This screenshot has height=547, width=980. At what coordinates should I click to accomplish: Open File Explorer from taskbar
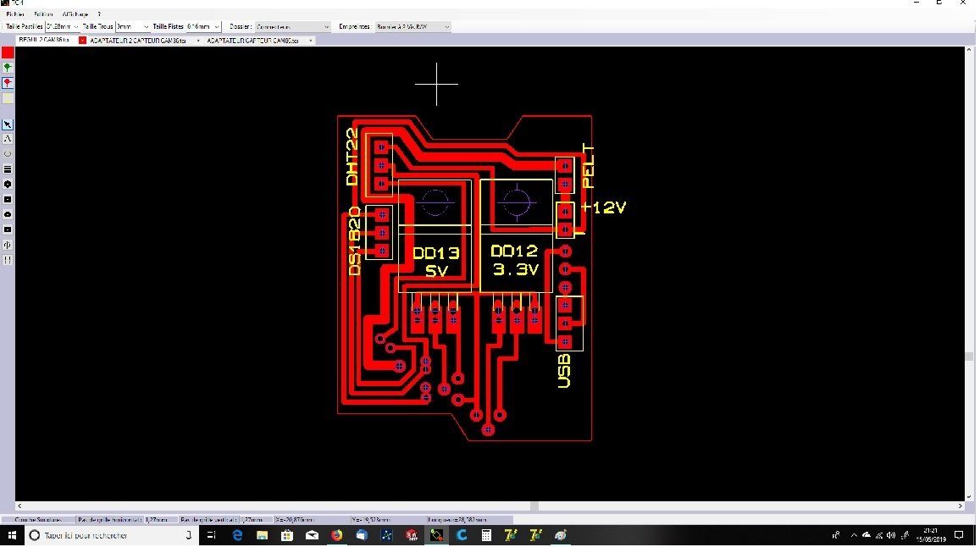coord(262,535)
